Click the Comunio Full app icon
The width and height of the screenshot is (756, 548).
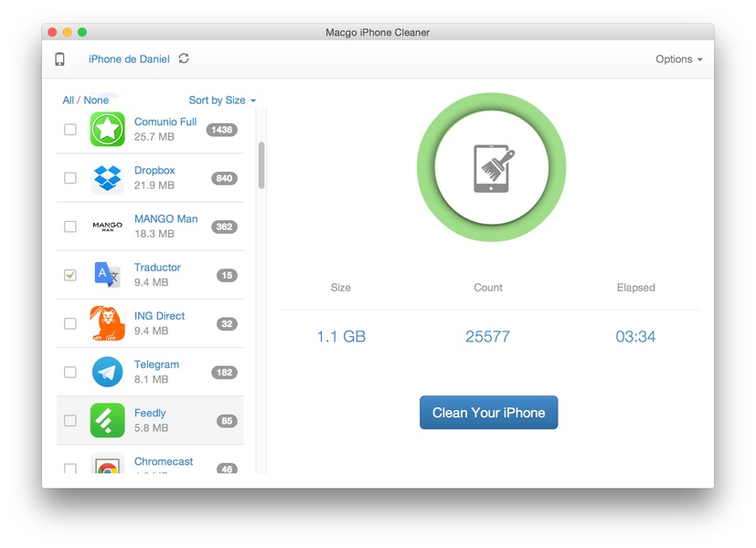tap(107, 130)
